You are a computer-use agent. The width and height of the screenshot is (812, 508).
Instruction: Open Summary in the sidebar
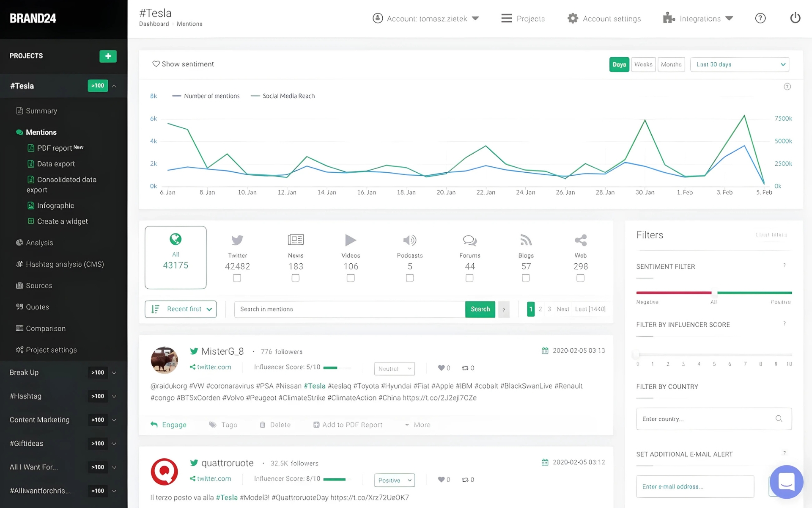37,111
